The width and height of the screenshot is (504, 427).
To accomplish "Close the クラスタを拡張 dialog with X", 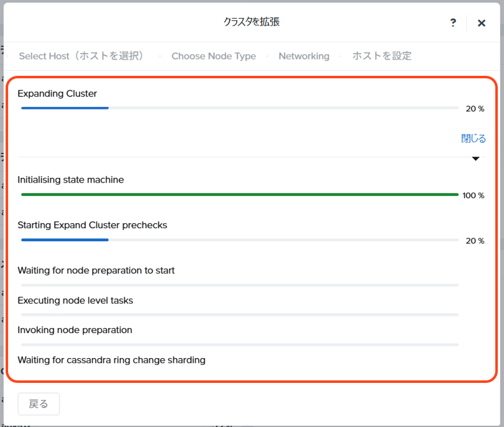I will [481, 23].
